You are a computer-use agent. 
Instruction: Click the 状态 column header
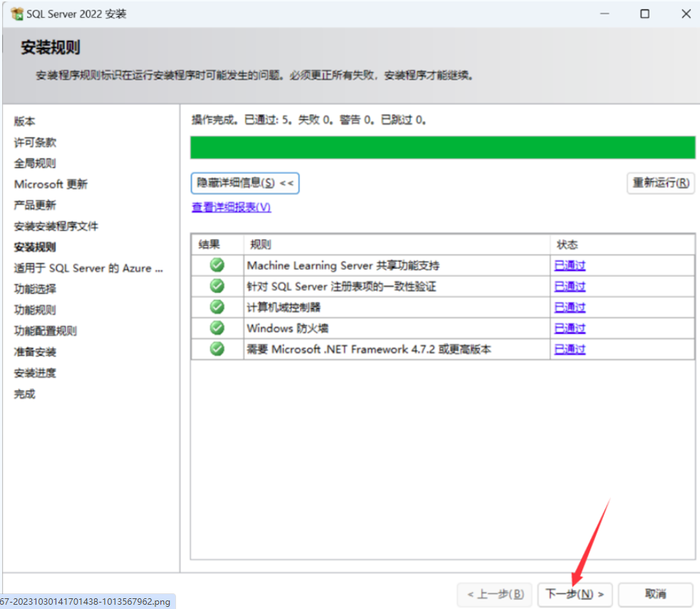click(622, 245)
